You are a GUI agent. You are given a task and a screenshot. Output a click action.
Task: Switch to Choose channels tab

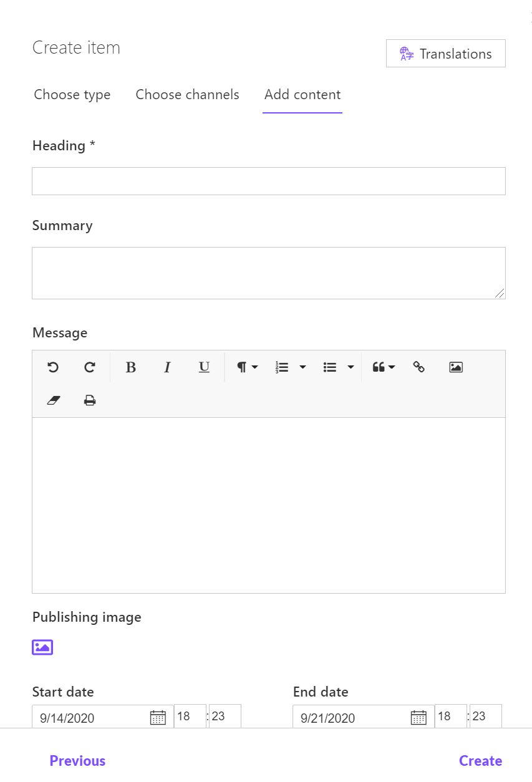coord(188,95)
